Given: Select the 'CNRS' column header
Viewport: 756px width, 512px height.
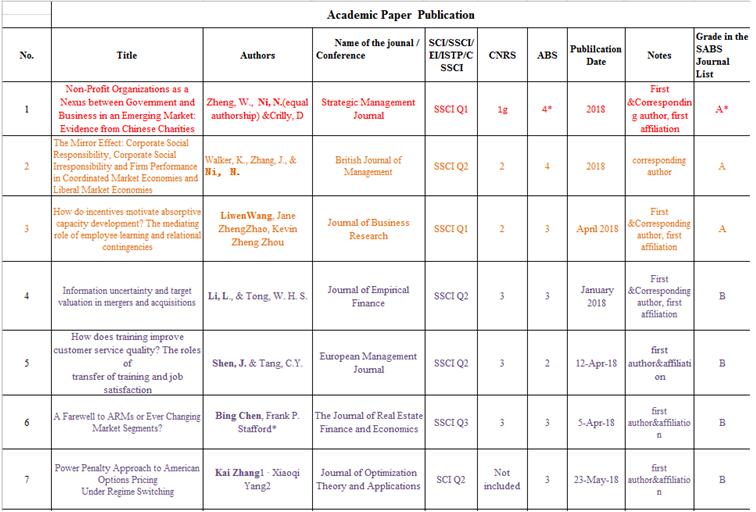Looking at the screenshot, I should tap(502, 56).
